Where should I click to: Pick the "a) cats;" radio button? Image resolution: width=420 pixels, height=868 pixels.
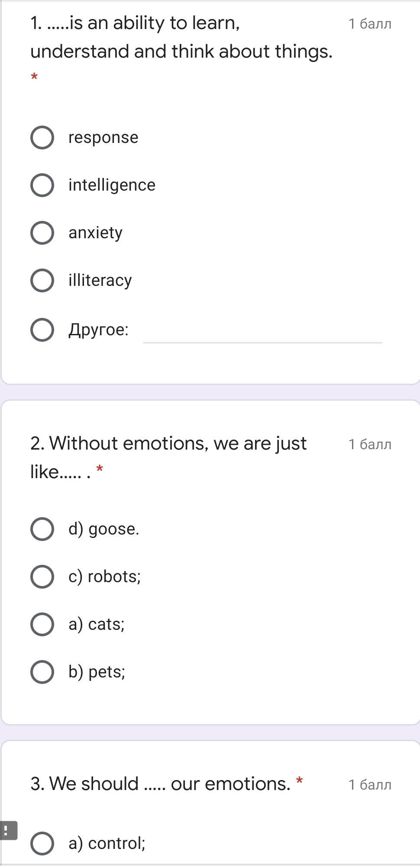click(42, 625)
